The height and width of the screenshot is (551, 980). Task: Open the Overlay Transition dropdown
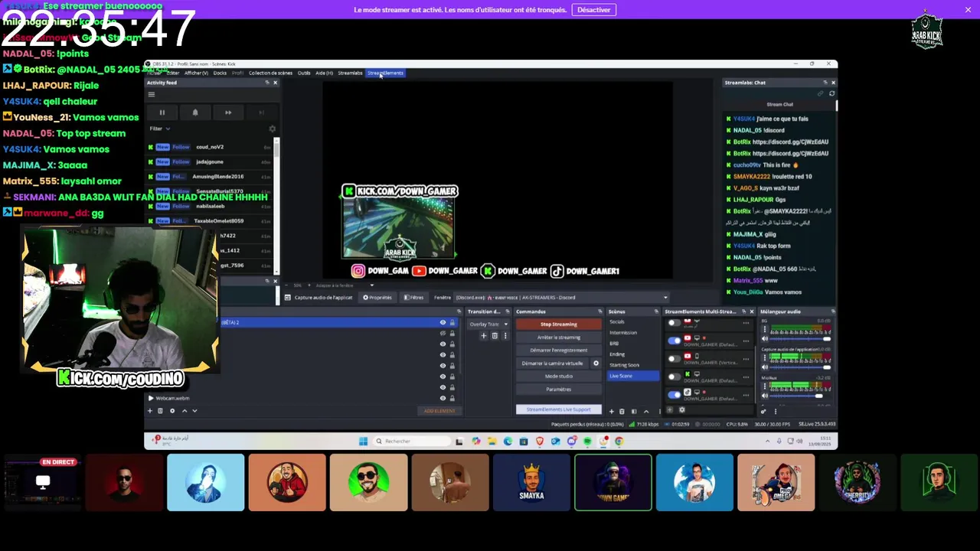click(488, 324)
